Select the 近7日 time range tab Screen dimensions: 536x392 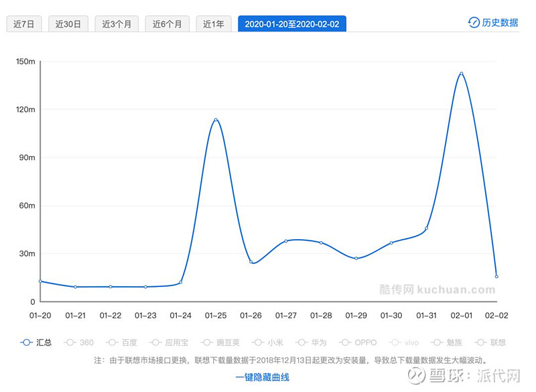pyautogui.click(x=24, y=24)
